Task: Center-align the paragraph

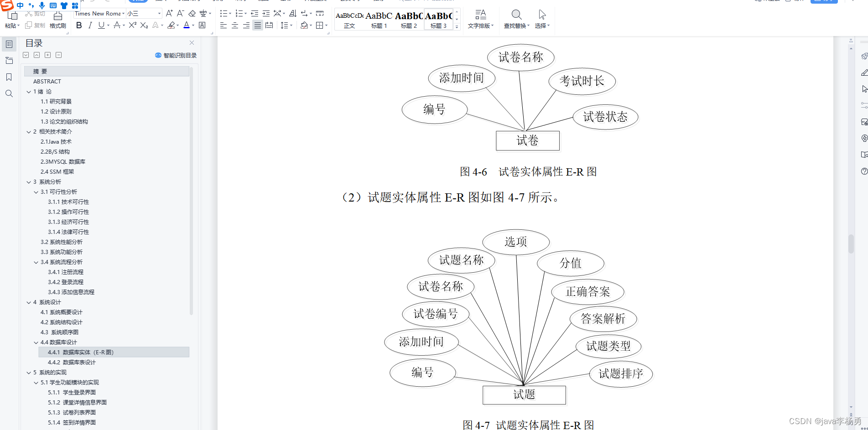Action: (235, 26)
